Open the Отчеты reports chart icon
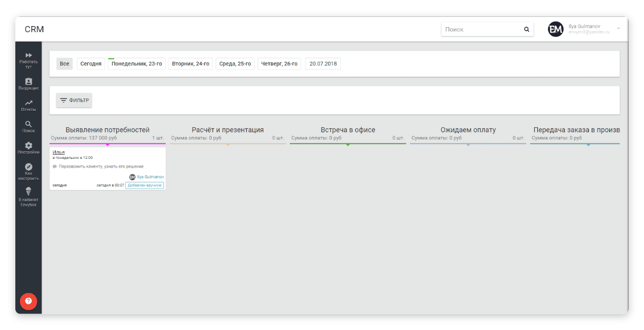 29,103
